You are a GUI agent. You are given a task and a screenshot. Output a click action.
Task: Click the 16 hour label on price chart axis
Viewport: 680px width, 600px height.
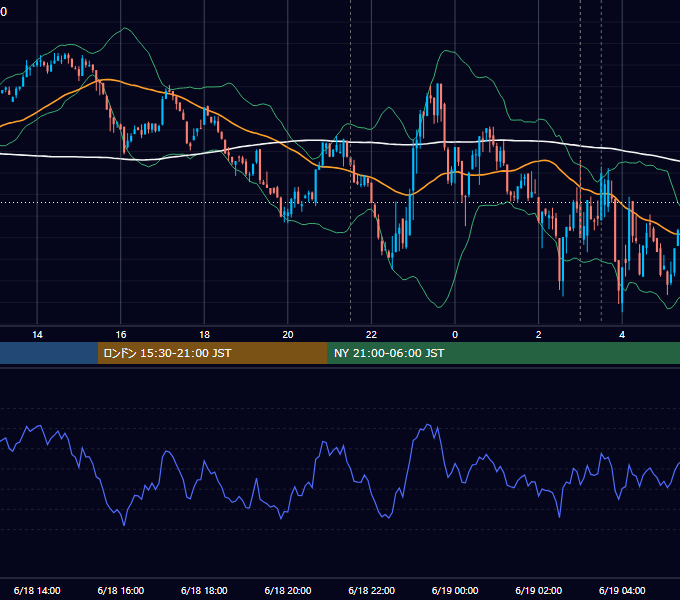point(121,335)
